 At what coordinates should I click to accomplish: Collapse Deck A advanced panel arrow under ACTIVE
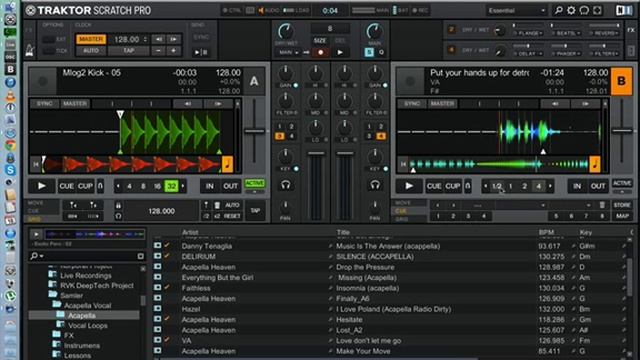point(254,192)
